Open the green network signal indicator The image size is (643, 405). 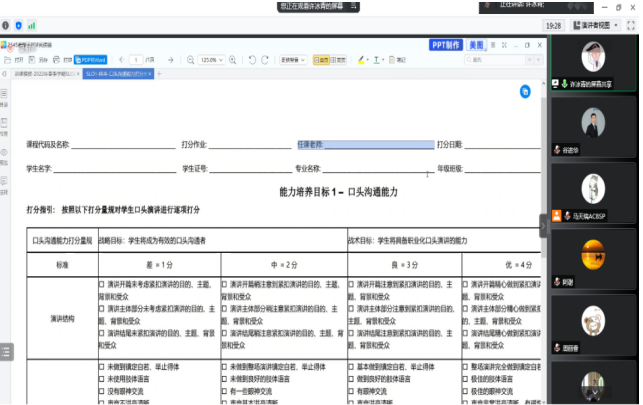[x=32, y=25]
